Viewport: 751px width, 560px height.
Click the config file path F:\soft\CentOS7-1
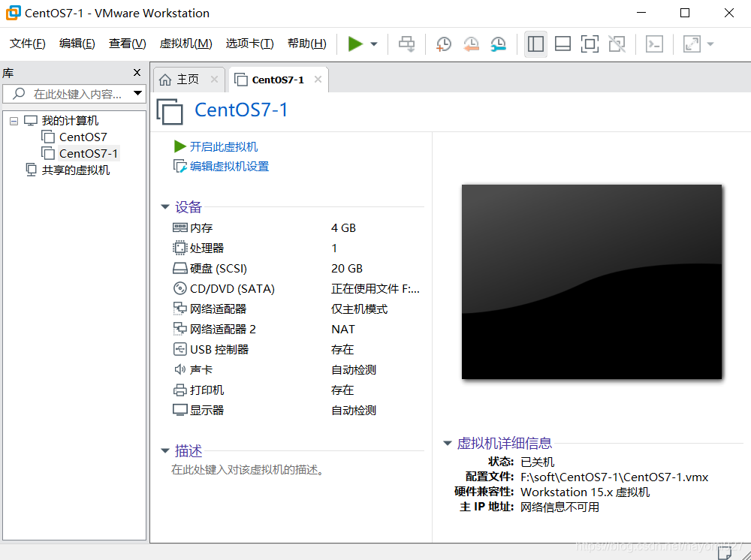pyautogui.click(x=614, y=477)
